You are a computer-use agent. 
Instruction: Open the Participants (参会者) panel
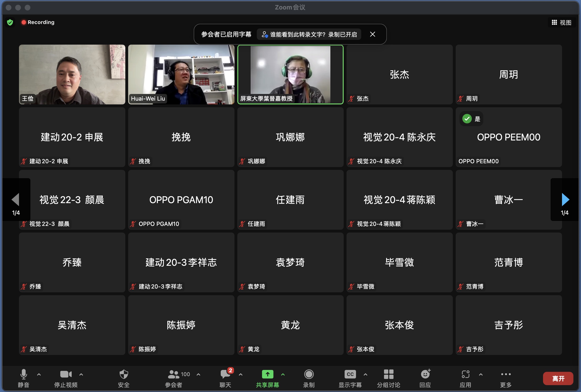(x=174, y=374)
